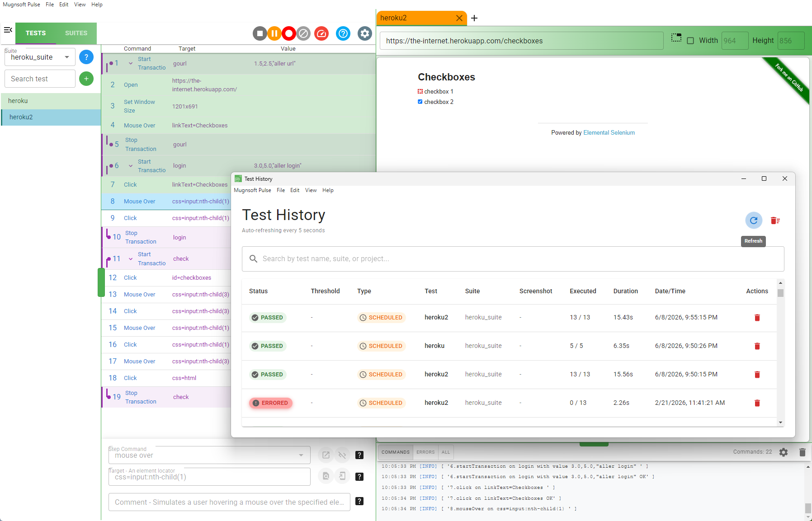
Task: Click the Search test field
Action: tap(40, 79)
